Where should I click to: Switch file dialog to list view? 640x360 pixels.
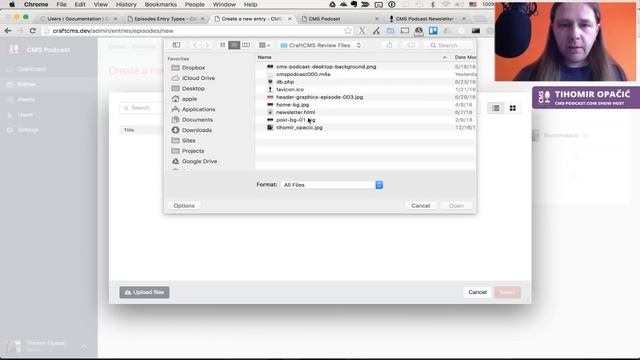point(234,45)
